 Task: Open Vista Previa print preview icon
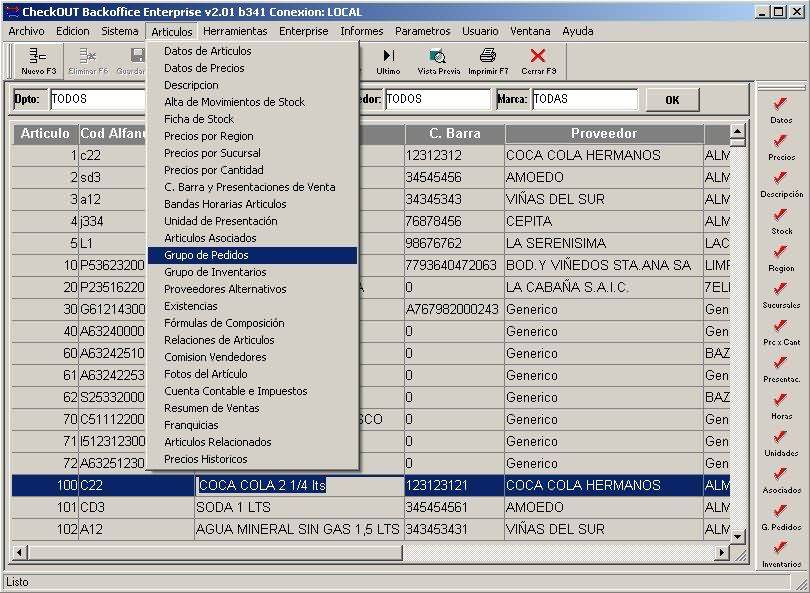click(x=439, y=61)
